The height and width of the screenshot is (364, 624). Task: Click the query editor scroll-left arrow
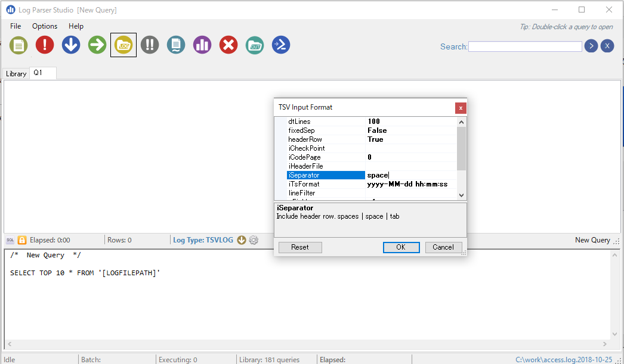10,344
